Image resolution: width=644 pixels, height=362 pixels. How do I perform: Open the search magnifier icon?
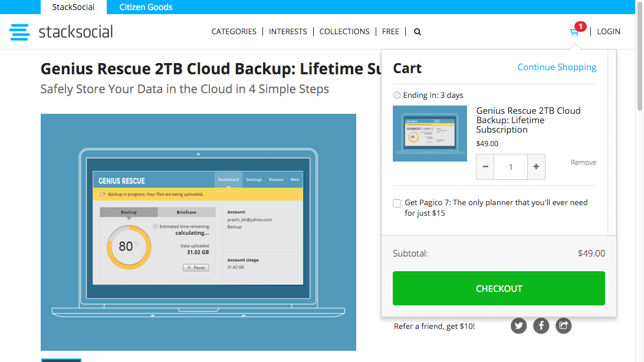pyautogui.click(x=417, y=31)
